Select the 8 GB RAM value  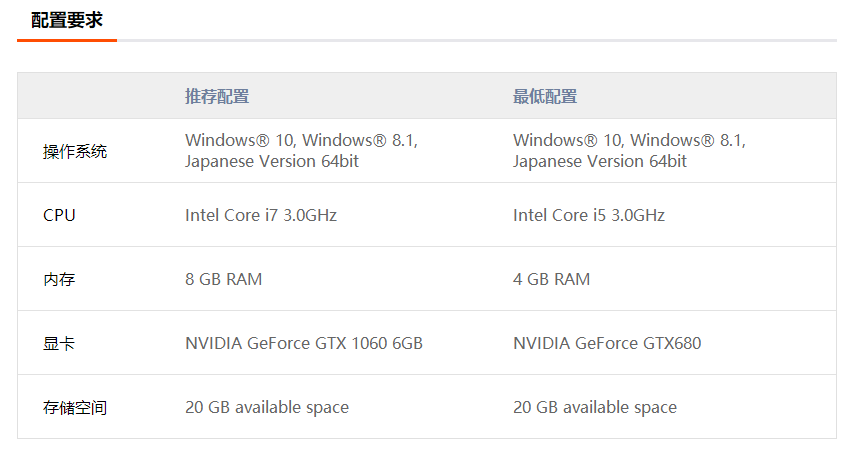(x=224, y=279)
